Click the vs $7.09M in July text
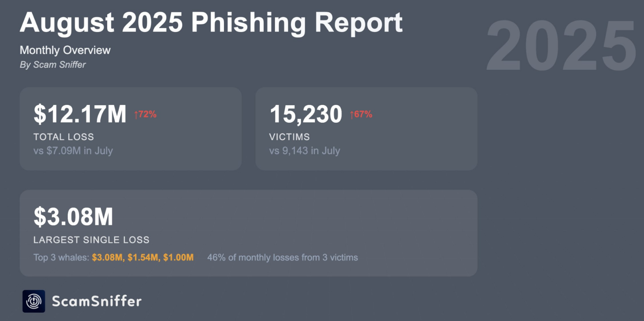The width and height of the screenshot is (644, 321). 73,151
